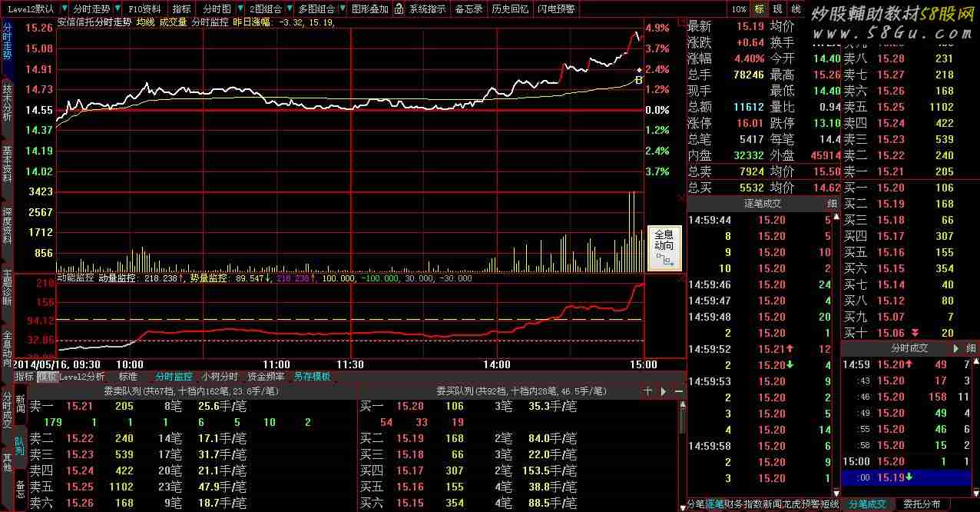Select 资金频率 template tab
This screenshot has height=512, width=980.
[x=266, y=377]
